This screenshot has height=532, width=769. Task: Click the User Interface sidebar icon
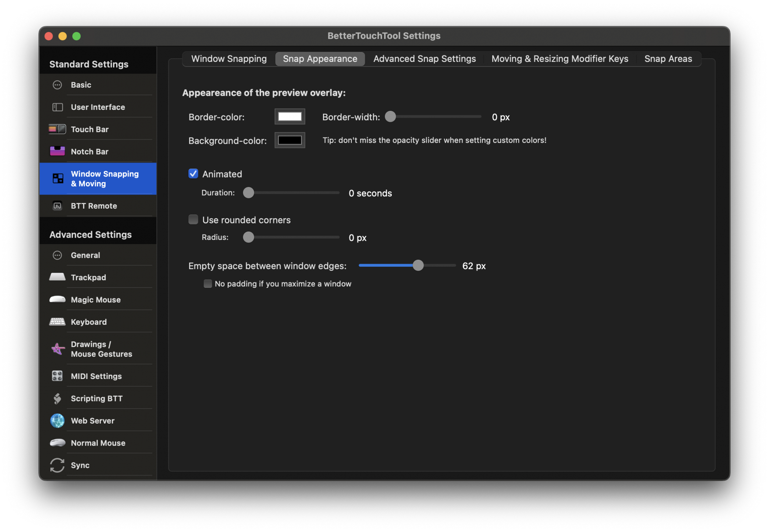coord(57,107)
